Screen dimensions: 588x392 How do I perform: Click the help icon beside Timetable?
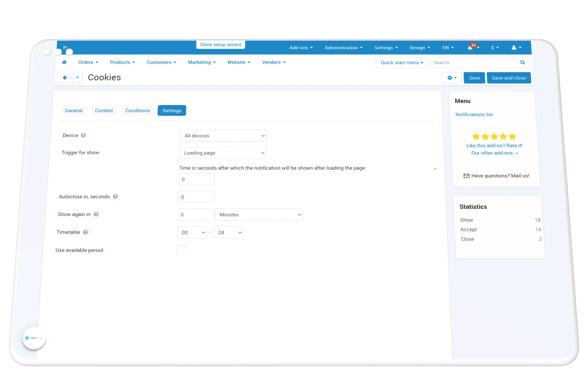tap(85, 232)
